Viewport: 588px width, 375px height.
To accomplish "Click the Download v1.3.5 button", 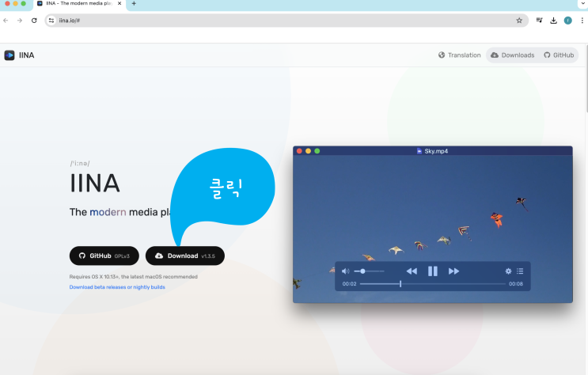I will click(185, 256).
